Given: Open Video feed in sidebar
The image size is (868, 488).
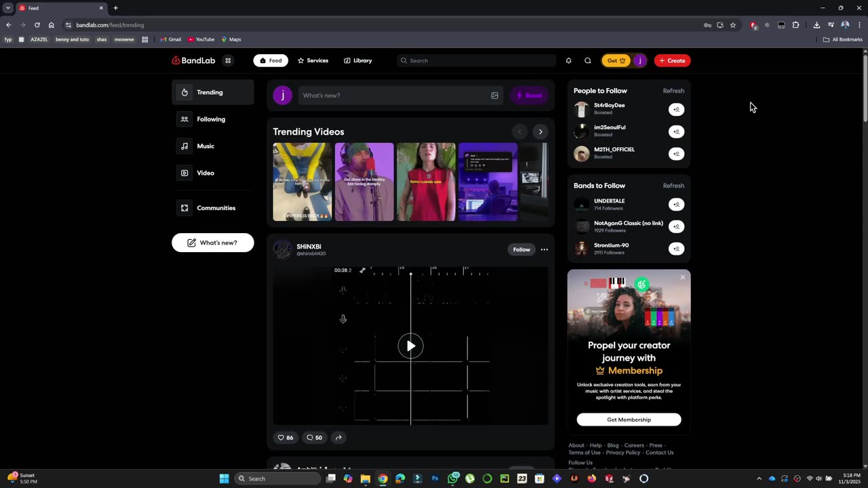Looking at the screenshot, I should pos(213,173).
